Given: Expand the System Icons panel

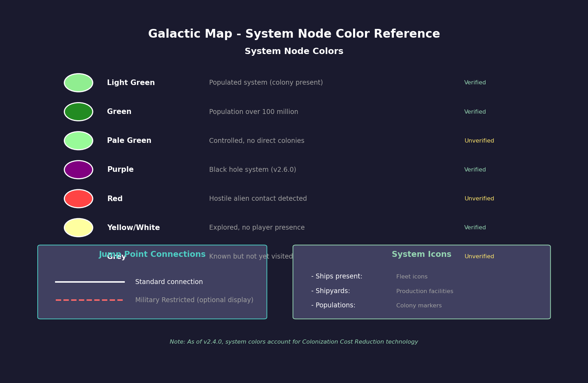Looking at the screenshot, I should pos(421,254).
